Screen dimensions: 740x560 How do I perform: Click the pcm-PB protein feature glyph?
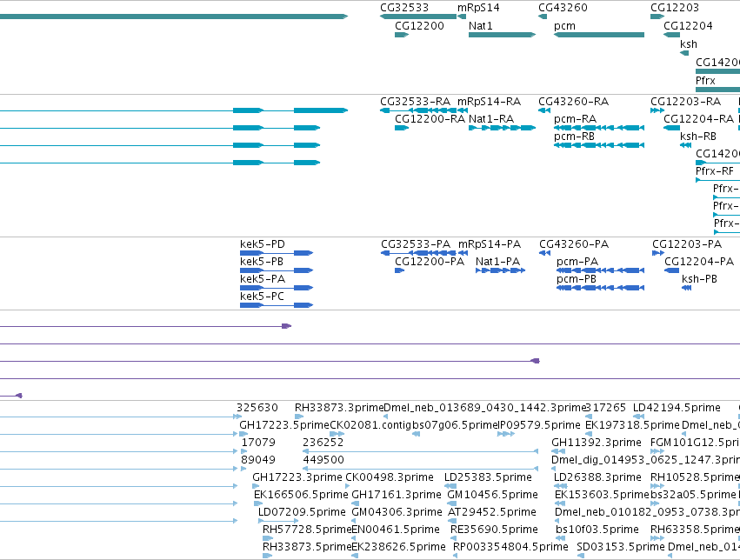tap(600, 288)
